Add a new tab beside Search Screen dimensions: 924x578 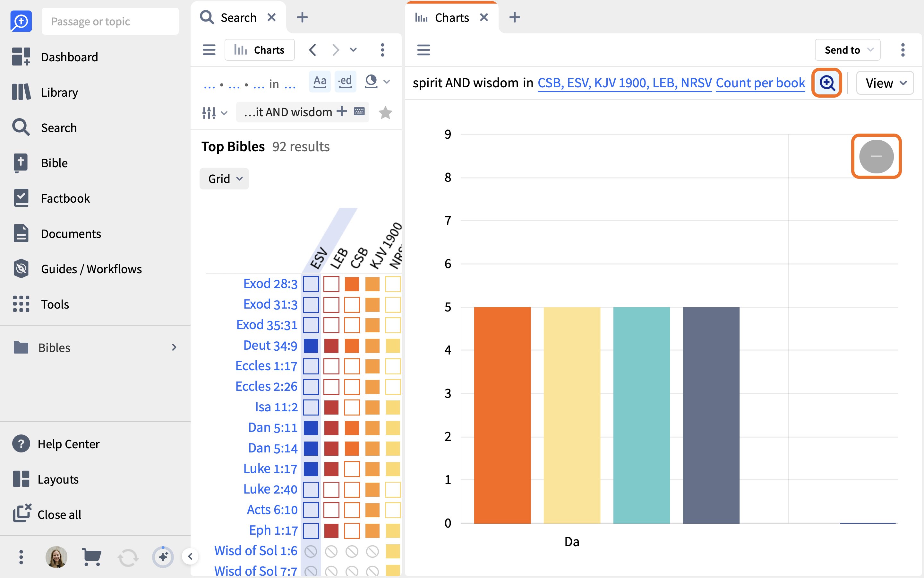302,18
